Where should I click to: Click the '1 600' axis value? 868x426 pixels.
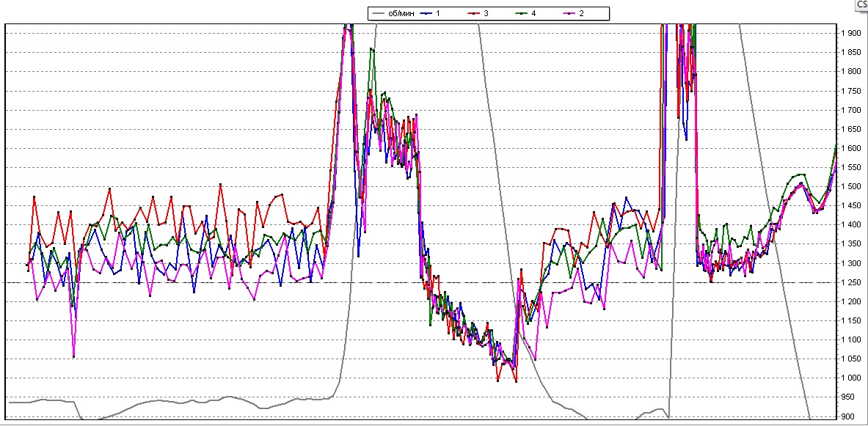tap(850, 148)
